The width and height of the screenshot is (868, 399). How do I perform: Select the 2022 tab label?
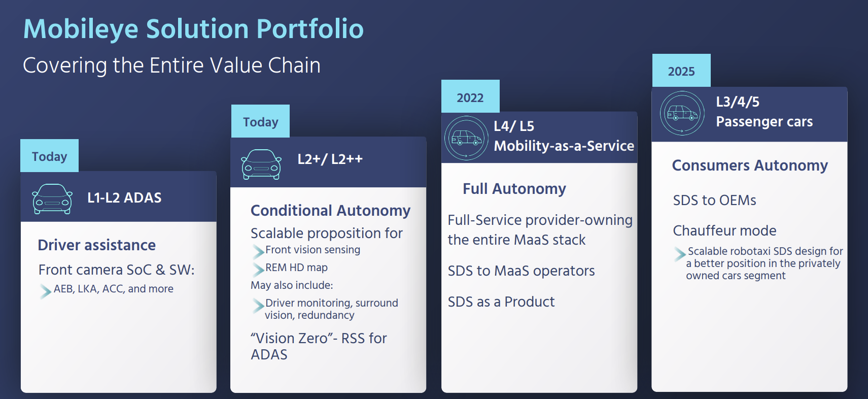470,96
